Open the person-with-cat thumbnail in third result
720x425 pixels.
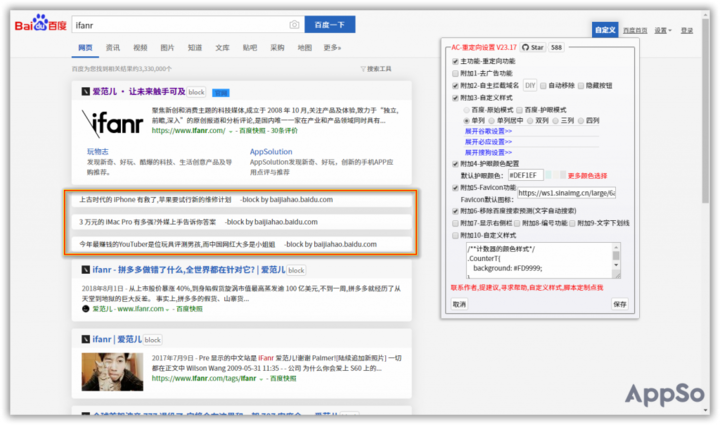pyautogui.click(x=112, y=372)
